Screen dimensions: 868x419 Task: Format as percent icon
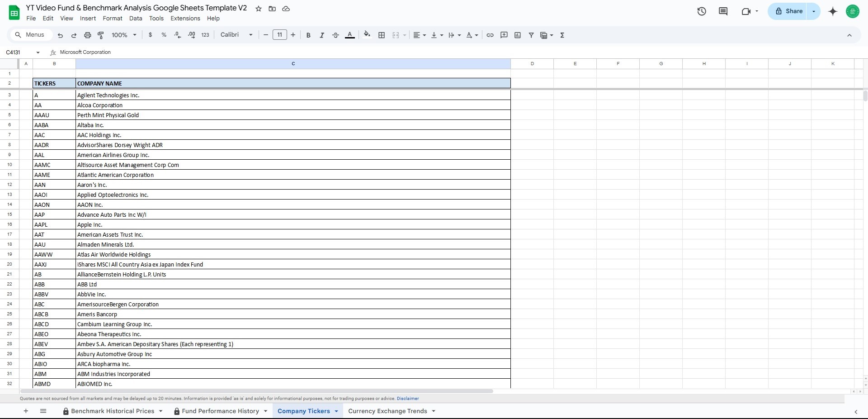(164, 35)
